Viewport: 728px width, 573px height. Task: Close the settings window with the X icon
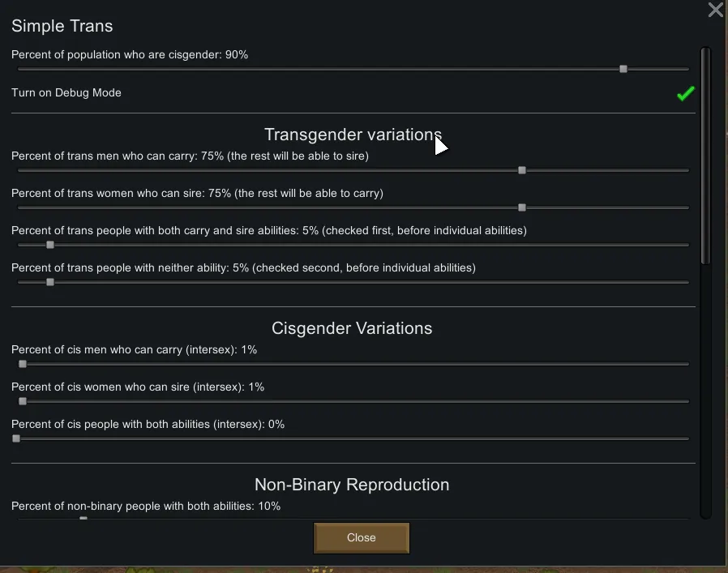click(715, 10)
